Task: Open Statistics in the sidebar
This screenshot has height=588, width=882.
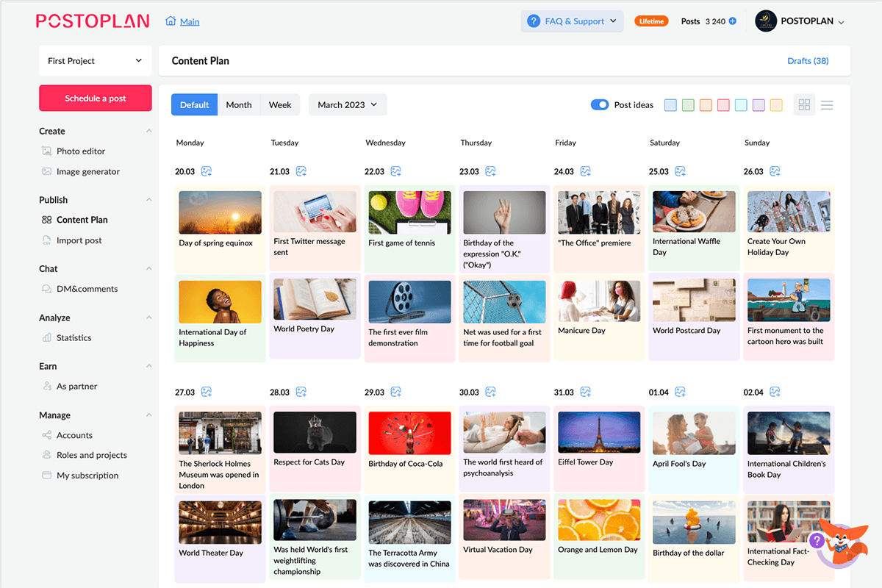Action: tap(73, 338)
